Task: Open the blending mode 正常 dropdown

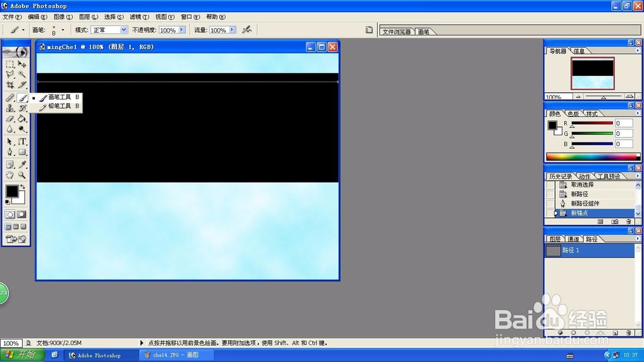Action: [x=123, y=30]
